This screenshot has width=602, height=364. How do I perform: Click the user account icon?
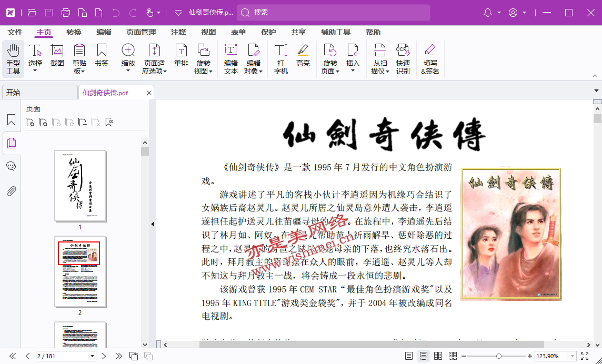coord(513,13)
